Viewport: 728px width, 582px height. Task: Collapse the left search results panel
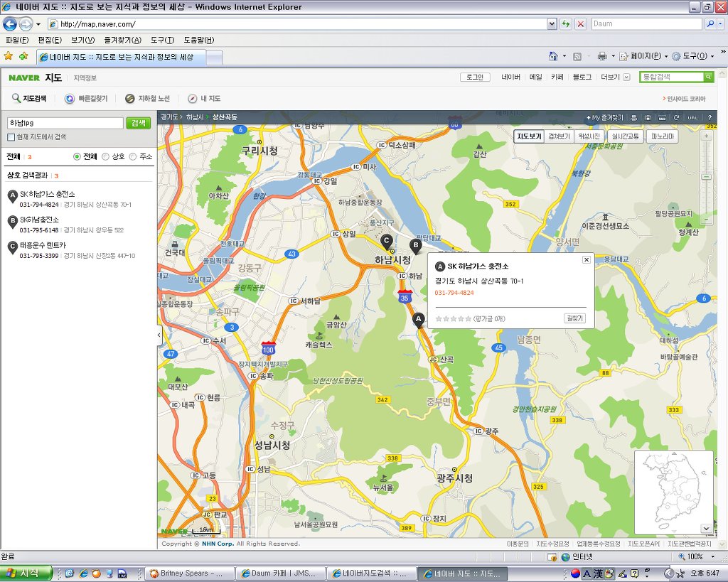[159, 335]
